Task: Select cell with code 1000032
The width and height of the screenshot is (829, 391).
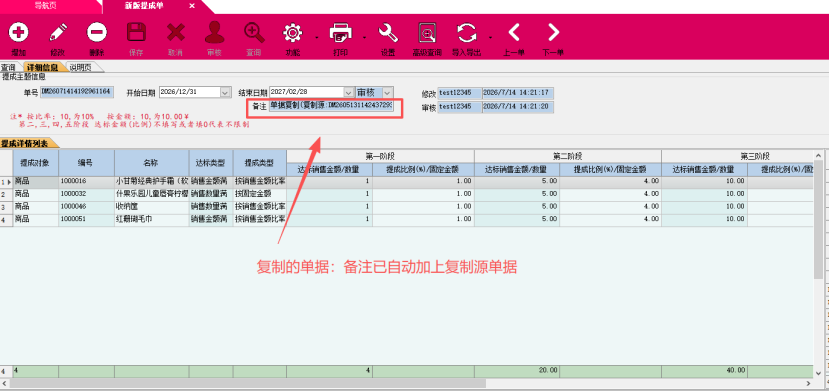Action: click(x=86, y=194)
